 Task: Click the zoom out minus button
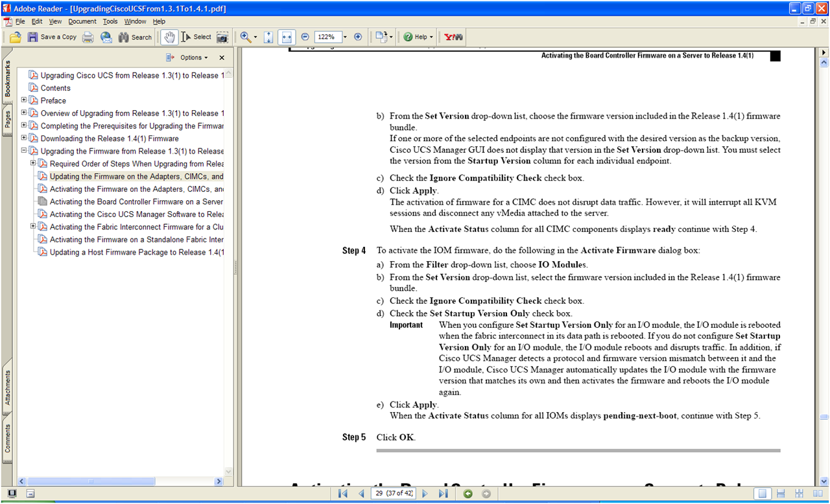pyautogui.click(x=305, y=37)
